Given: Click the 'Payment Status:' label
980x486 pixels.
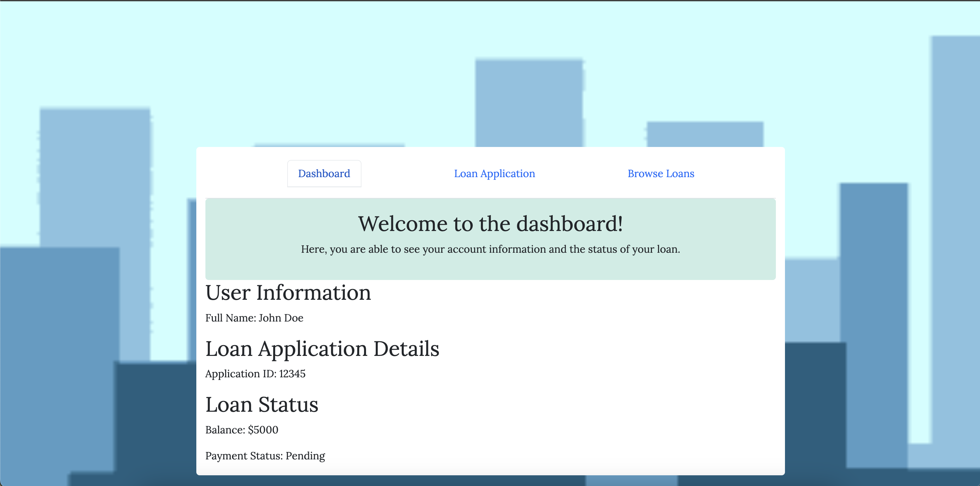Looking at the screenshot, I should pyautogui.click(x=244, y=456).
